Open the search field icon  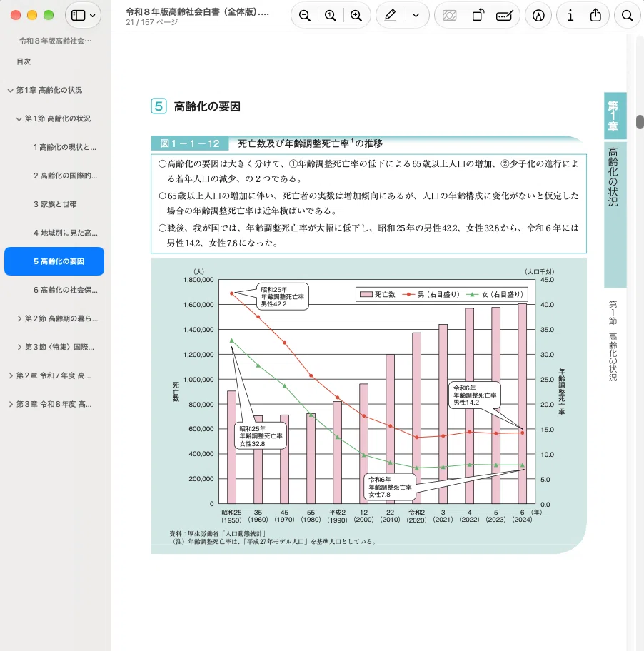click(x=628, y=16)
